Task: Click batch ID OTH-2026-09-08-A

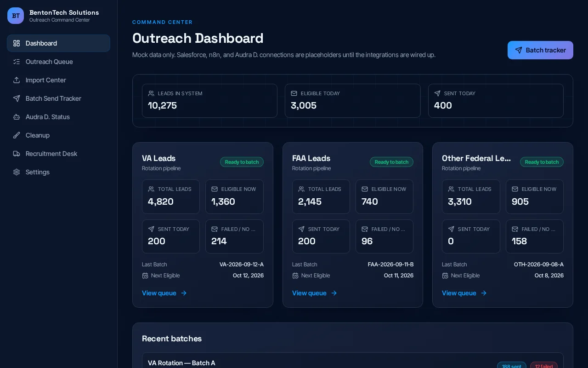Action: click(539, 264)
